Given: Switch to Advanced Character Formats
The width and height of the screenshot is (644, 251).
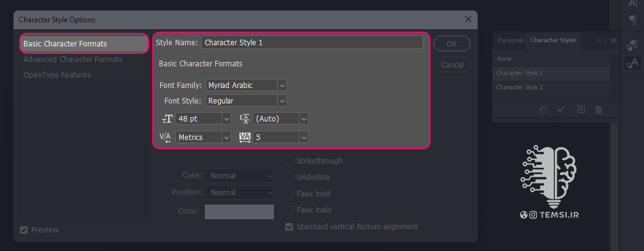Looking at the screenshot, I should 73,59.
